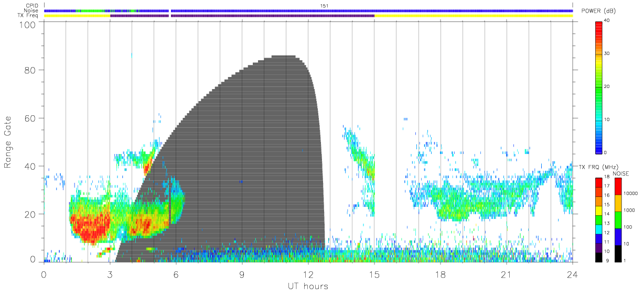Click the Range Gate tick label '80'

[x=29, y=70]
